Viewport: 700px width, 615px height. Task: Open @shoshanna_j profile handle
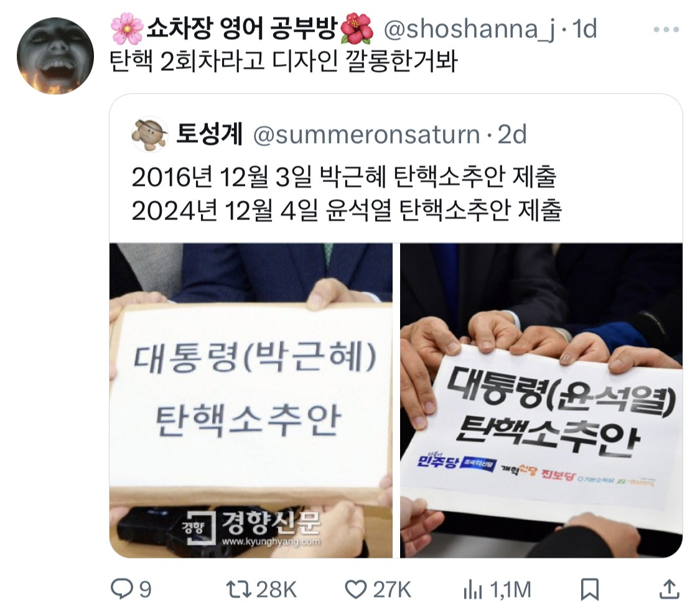point(470,29)
